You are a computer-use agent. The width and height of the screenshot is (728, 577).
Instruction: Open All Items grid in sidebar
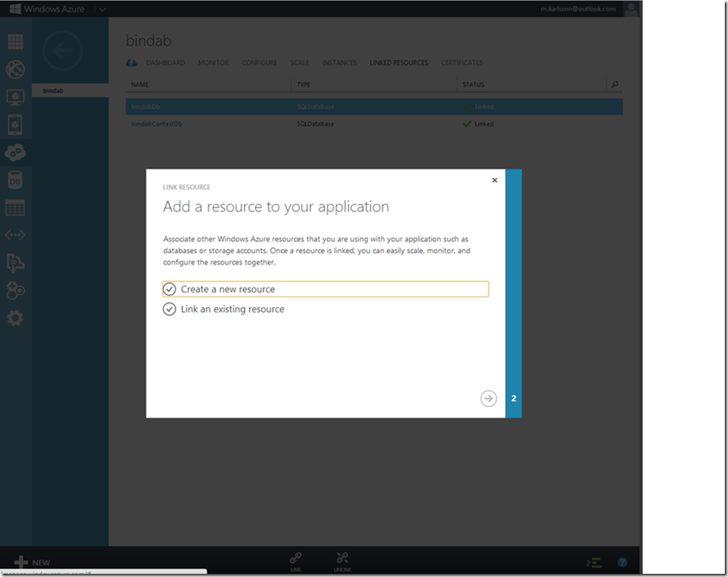pos(15,42)
